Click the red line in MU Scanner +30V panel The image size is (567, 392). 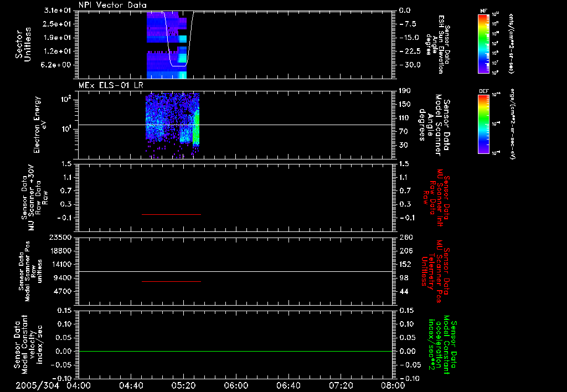[171, 214]
